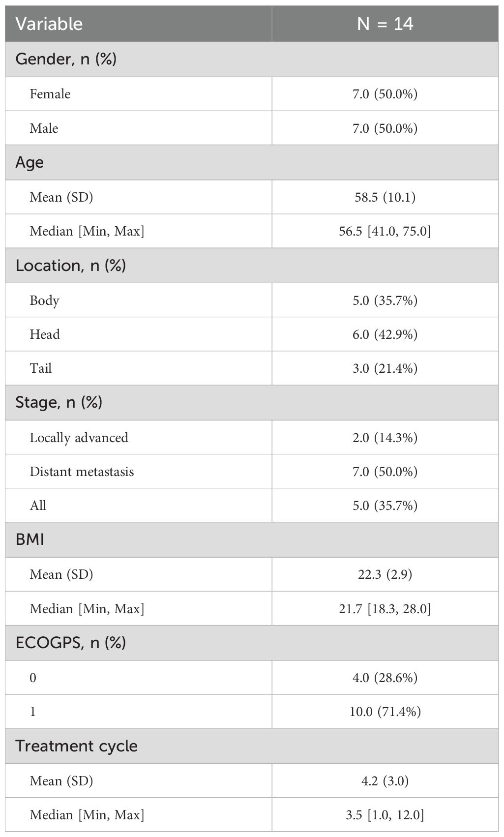Select the Location, n (%) section row
This screenshot has width=504, height=837.
pyautogui.click(x=71, y=266)
